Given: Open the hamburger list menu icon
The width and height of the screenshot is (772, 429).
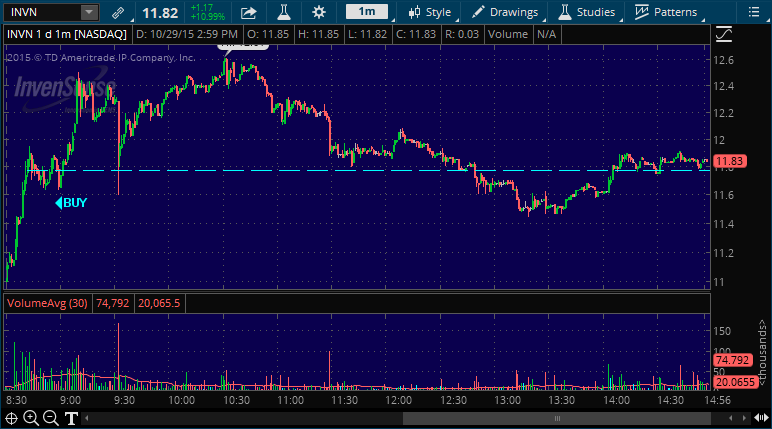Looking at the screenshot, I should point(753,12).
